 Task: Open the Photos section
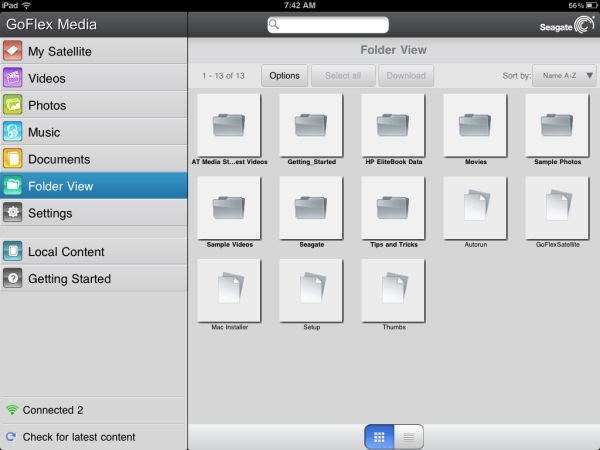[x=94, y=105]
